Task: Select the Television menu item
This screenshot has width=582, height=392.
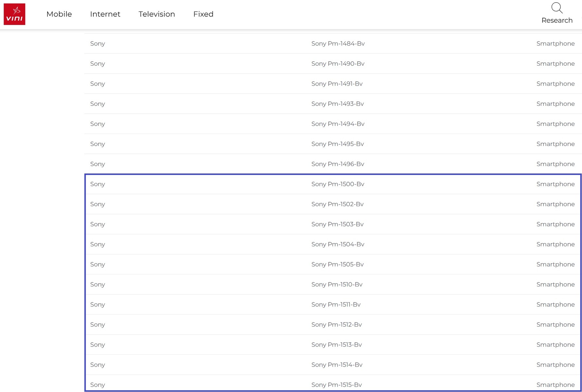Action: coord(157,14)
